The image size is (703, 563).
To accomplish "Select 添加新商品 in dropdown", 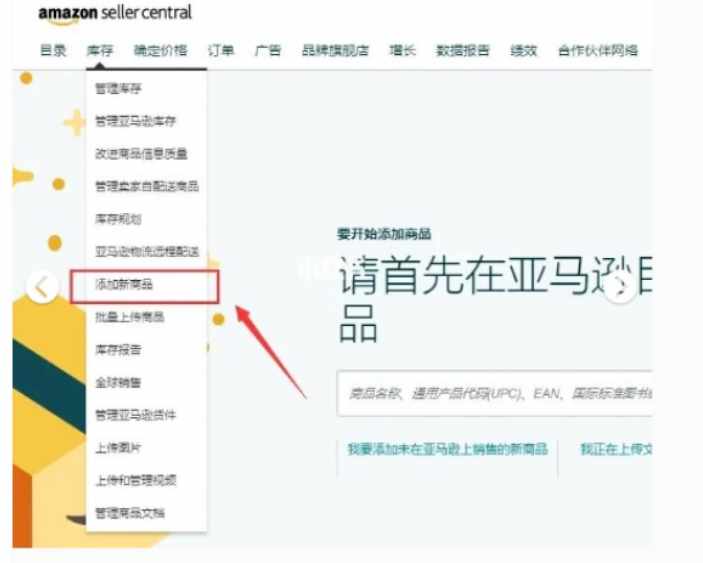I will [124, 284].
